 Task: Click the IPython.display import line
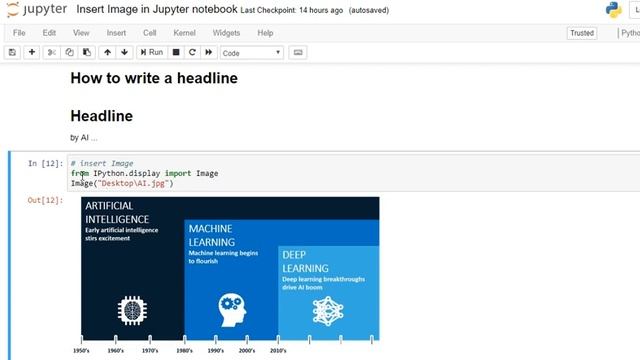[x=144, y=173]
